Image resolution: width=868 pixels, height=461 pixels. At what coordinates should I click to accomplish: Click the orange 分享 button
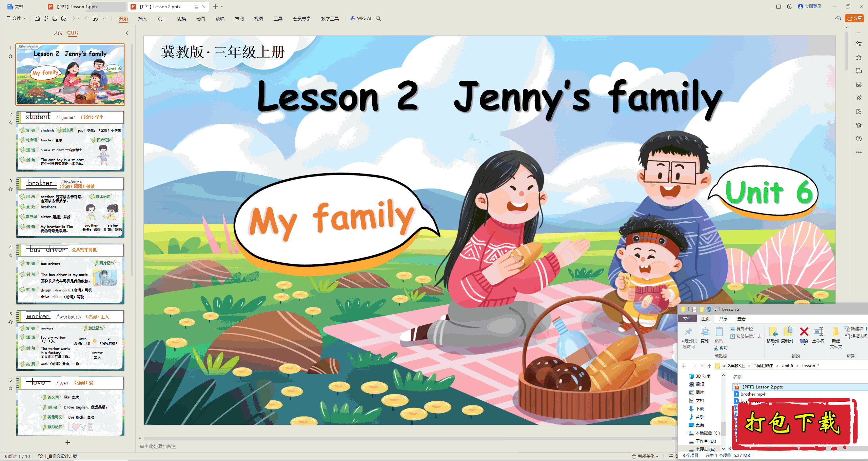[854, 18]
